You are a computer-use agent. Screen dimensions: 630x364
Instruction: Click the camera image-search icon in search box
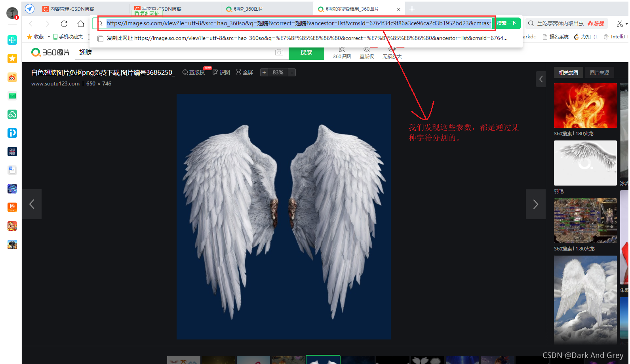tap(279, 52)
